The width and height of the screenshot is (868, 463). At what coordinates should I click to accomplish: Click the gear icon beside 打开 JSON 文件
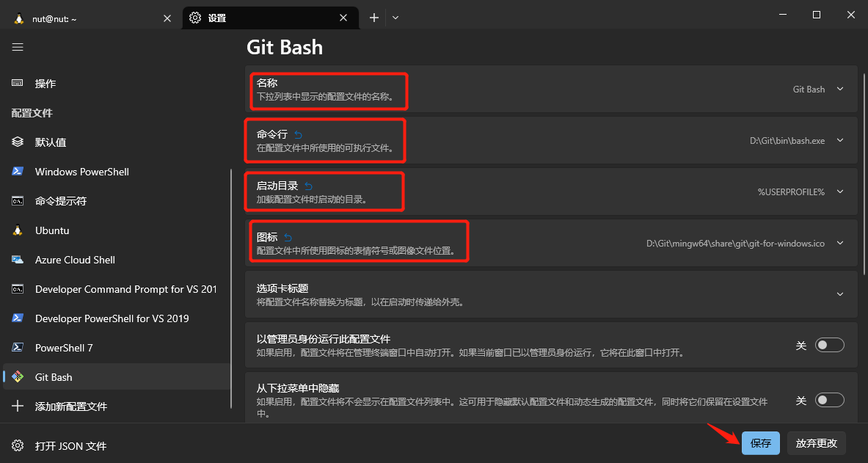(18, 445)
